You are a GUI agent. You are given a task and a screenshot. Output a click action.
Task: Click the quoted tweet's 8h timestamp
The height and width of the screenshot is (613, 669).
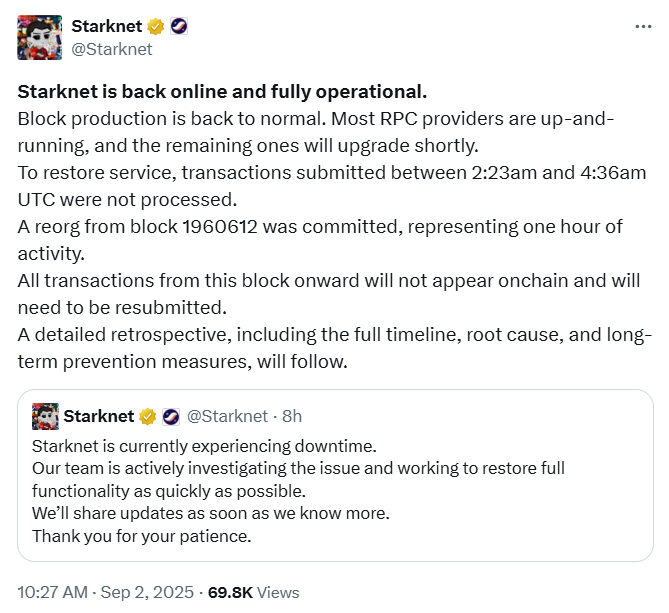292,416
